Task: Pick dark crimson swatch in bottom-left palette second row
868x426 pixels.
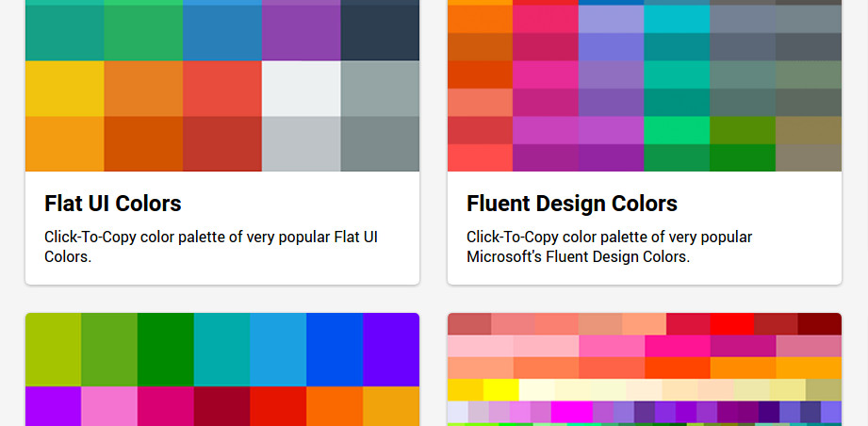Action: click(222, 406)
